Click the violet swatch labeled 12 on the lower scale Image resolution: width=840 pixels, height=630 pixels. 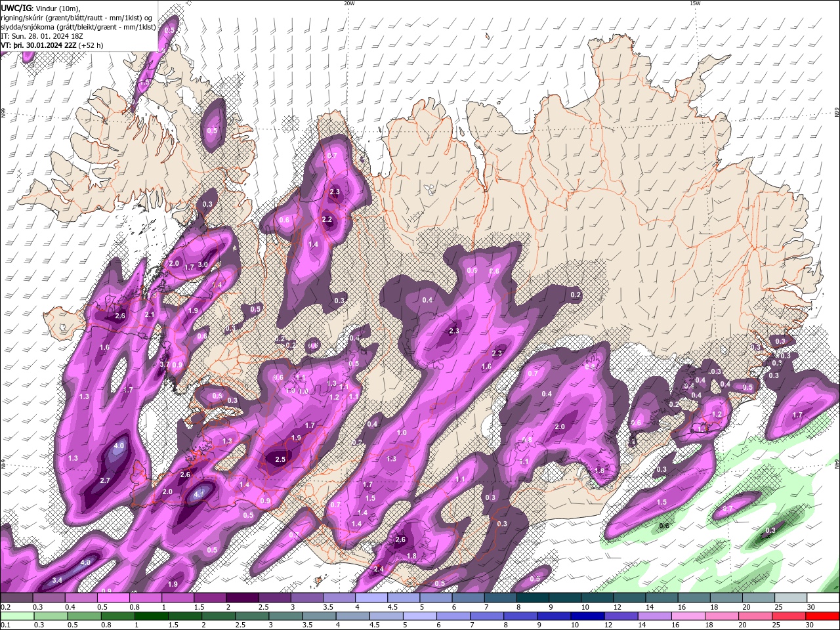[x=621, y=616]
